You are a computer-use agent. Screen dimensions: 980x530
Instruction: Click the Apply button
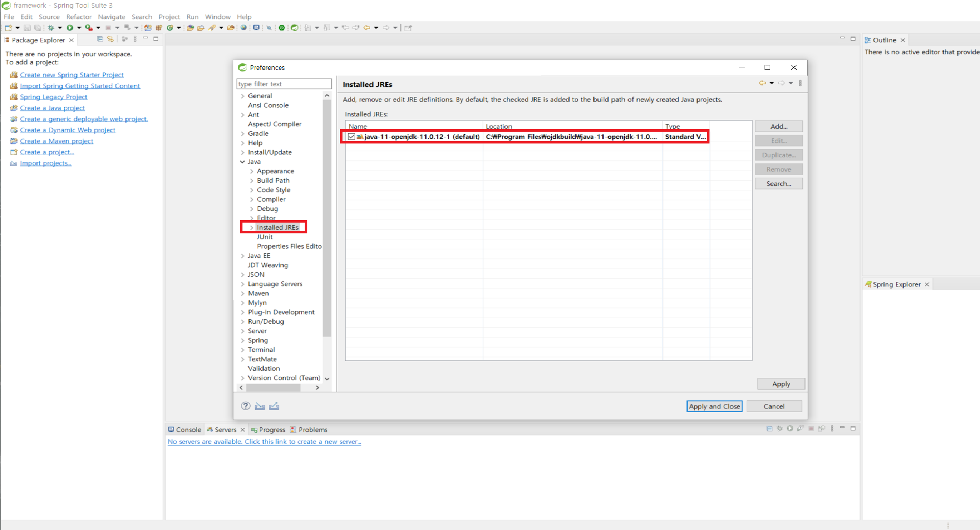click(x=781, y=384)
